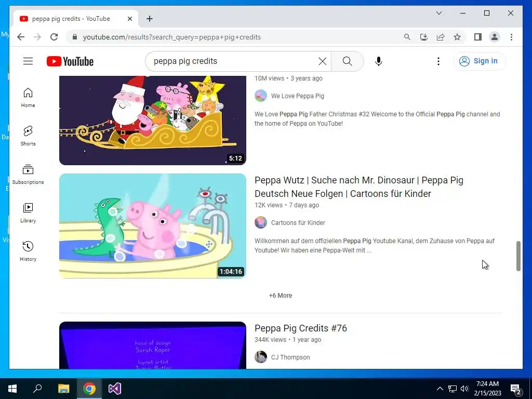Open Library in the sidebar
The image size is (532, 399).
(x=28, y=212)
